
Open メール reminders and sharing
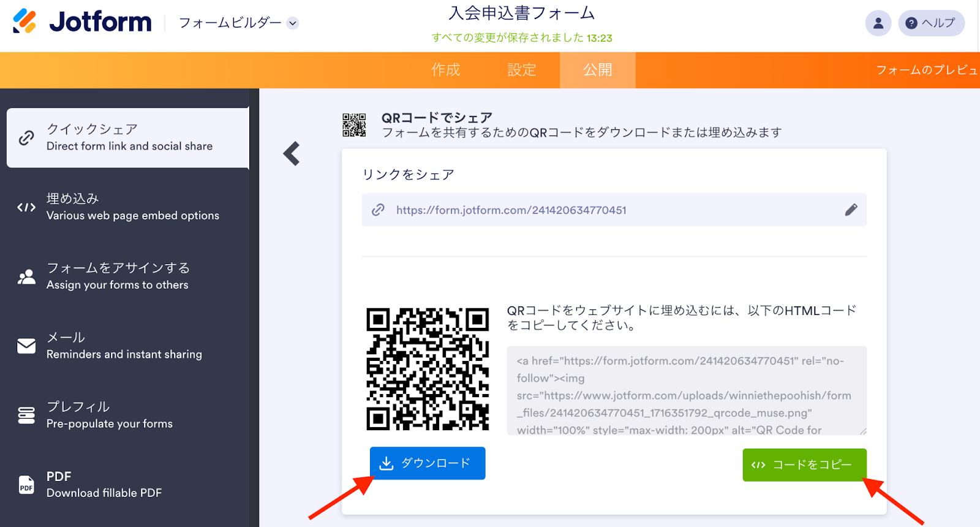tap(128, 346)
